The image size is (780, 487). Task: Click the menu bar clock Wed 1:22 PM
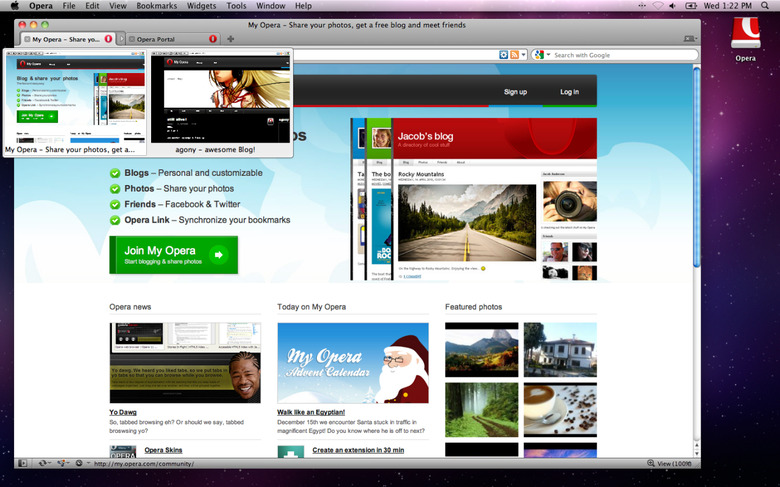tap(728, 6)
